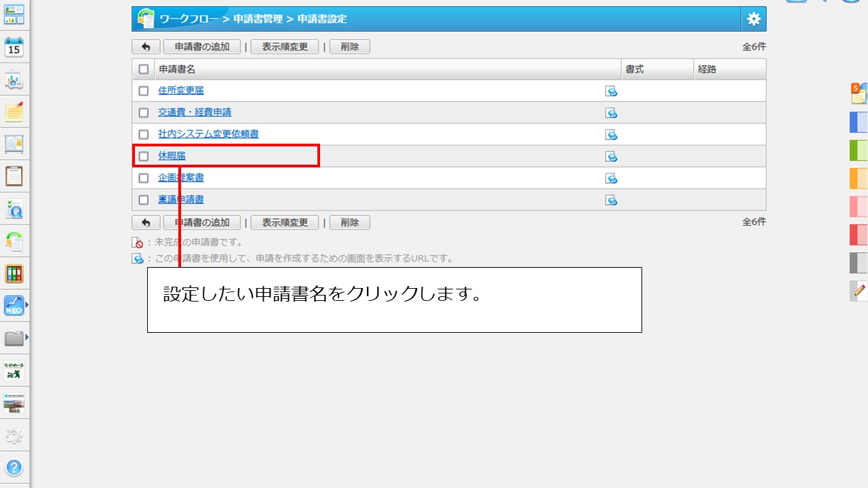Select the pink color tab on right edge
This screenshot has height=488, width=868.
tap(859, 206)
